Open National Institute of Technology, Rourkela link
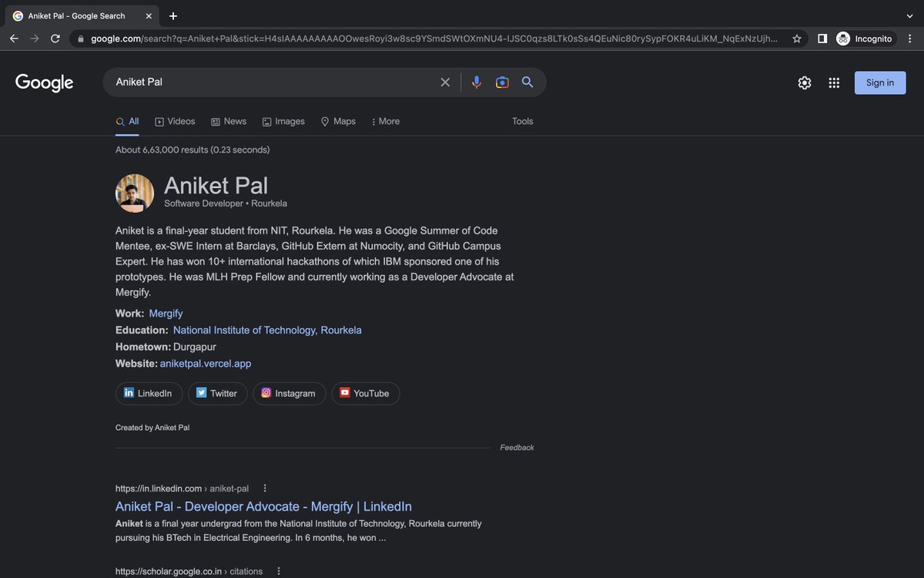Image resolution: width=924 pixels, height=578 pixels. [267, 330]
